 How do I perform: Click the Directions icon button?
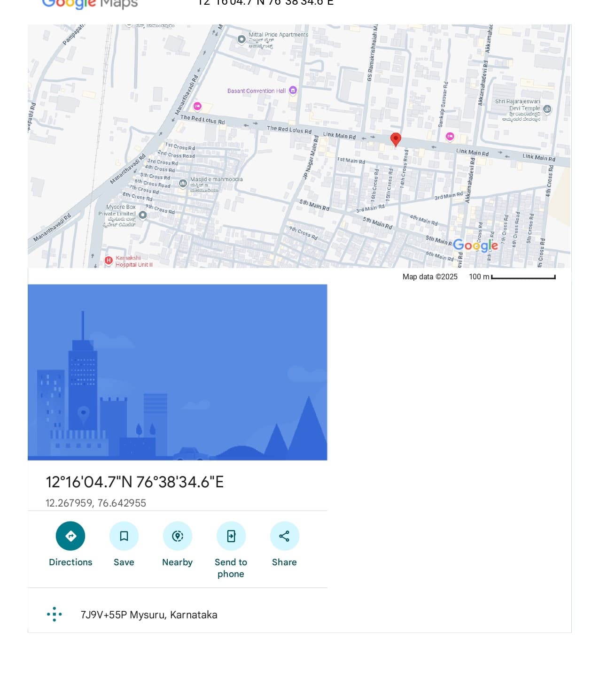[x=70, y=536]
